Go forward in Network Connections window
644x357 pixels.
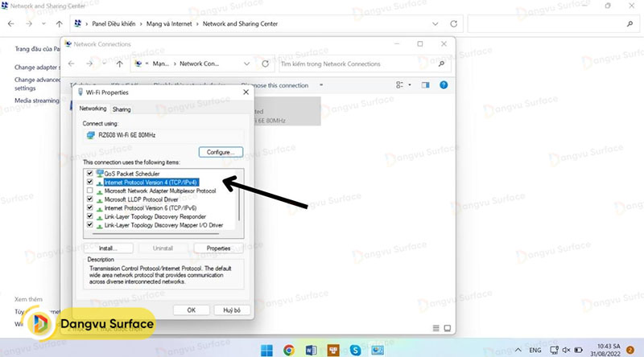tap(89, 64)
